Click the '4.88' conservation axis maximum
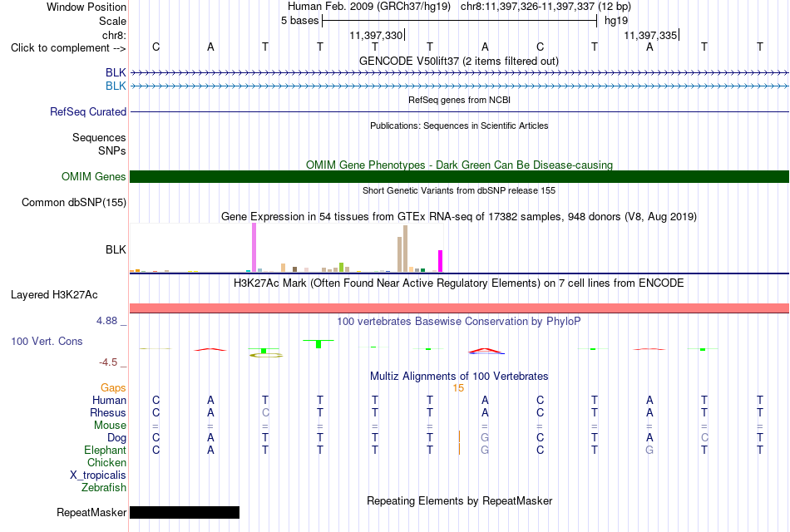Screen dimensions: 790x532 point(106,321)
